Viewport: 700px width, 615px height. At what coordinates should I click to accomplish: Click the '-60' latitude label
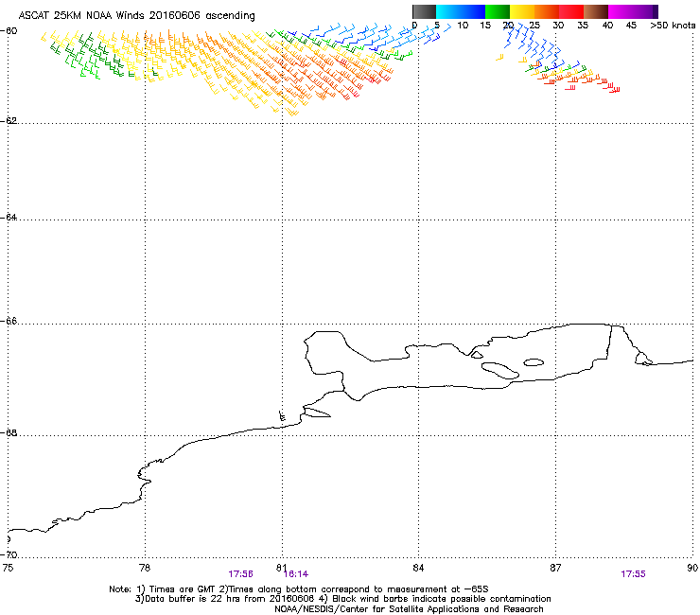pos(9,31)
